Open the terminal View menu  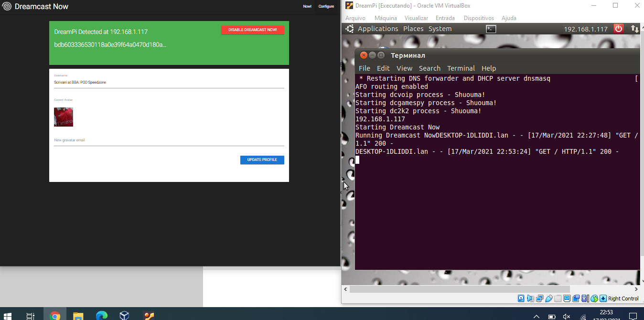click(404, 68)
